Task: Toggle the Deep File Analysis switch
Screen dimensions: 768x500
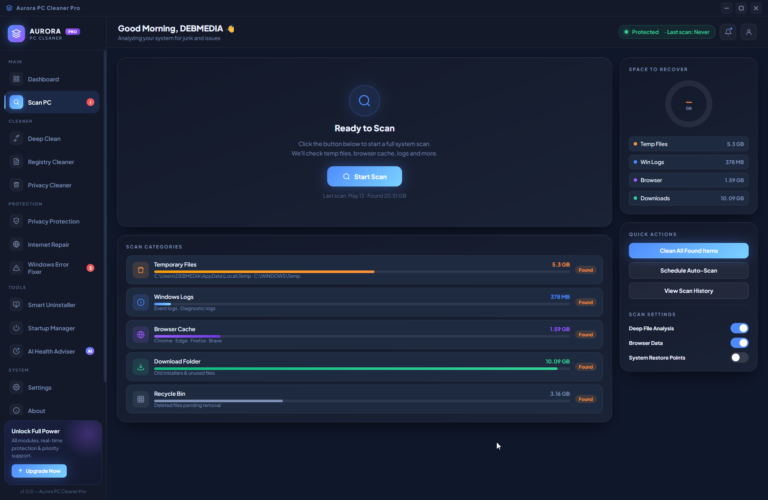Action: 739,328
